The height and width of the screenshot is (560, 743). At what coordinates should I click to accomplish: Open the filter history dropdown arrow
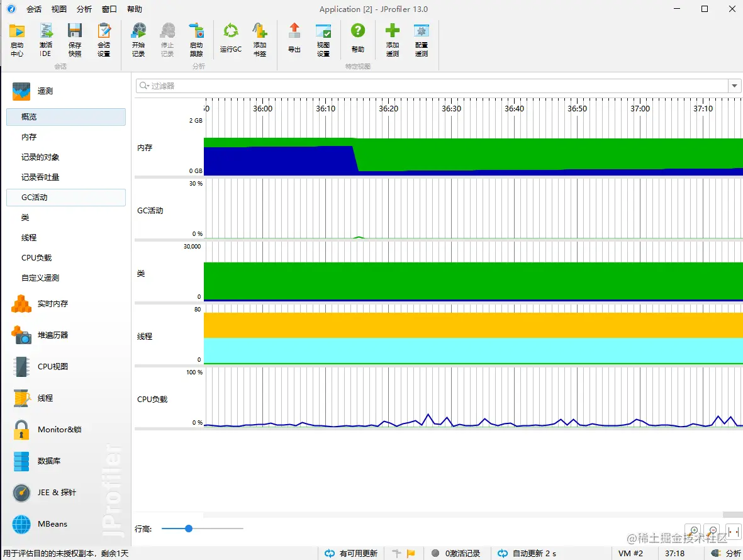[x=734, y=86]
